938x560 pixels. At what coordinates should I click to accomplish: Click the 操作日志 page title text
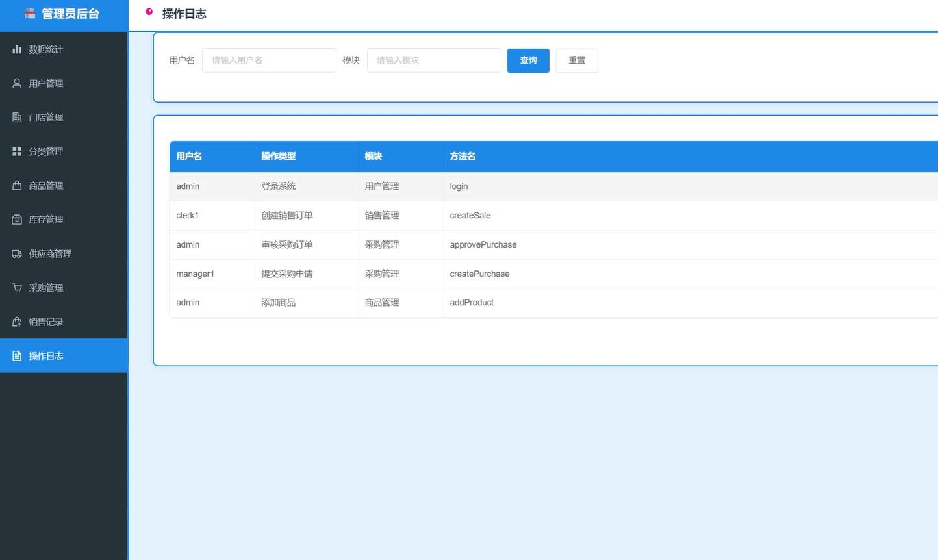tap(184, 14)
